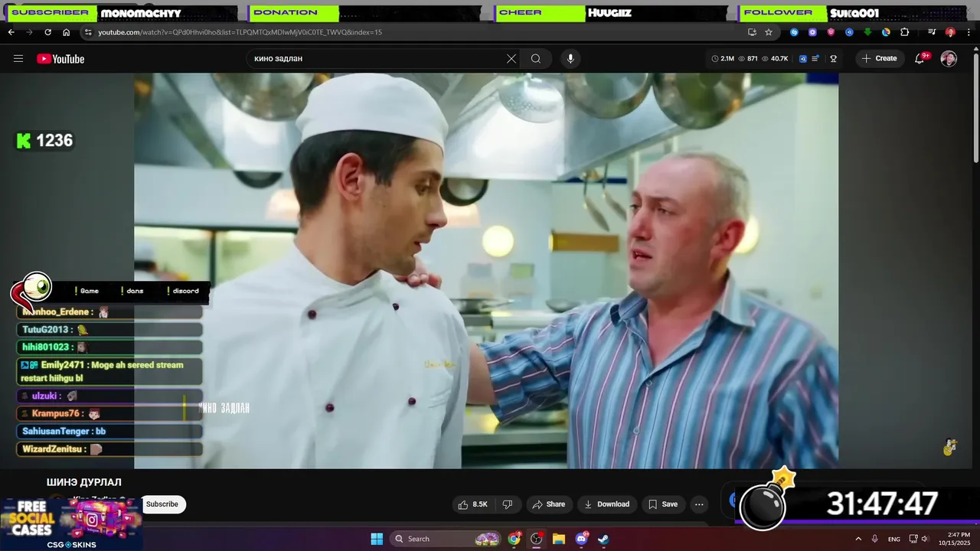Click the 2.1M clock statistic
Viewport: 980px width, 551px height.
point(723,59)
